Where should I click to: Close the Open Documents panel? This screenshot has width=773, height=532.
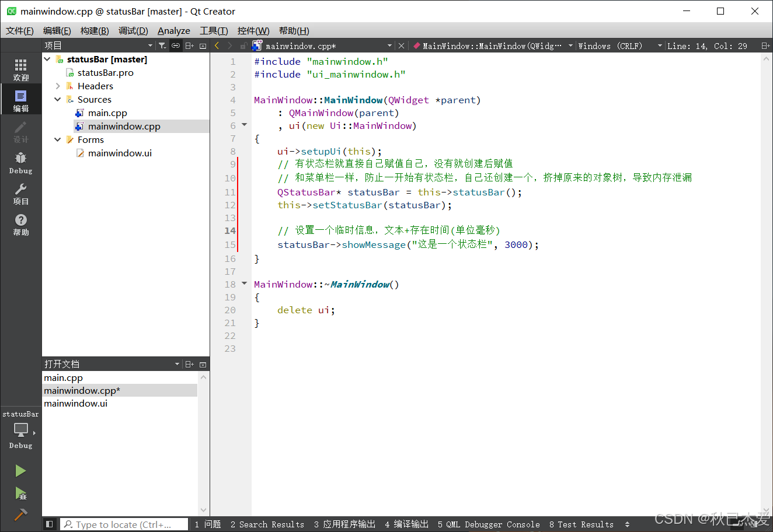pos(203,364)
